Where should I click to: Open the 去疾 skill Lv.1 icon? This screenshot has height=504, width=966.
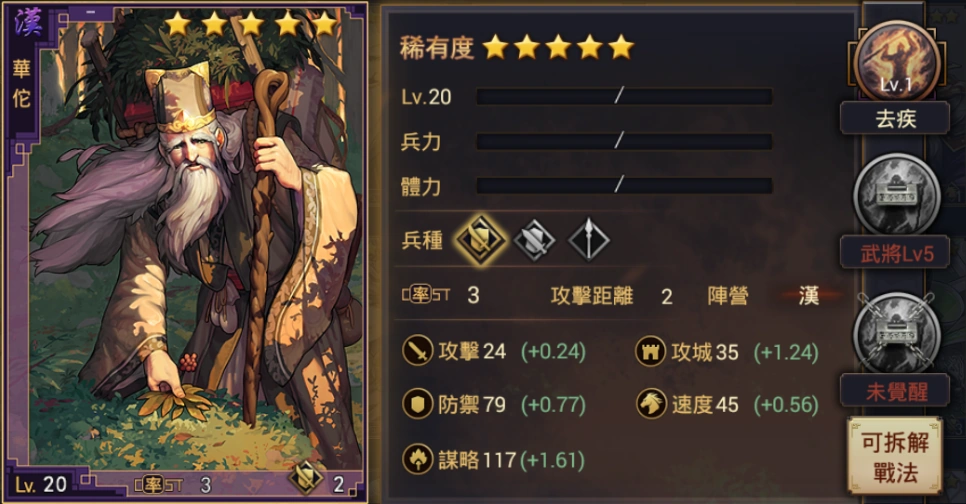[x=896, y=62]
